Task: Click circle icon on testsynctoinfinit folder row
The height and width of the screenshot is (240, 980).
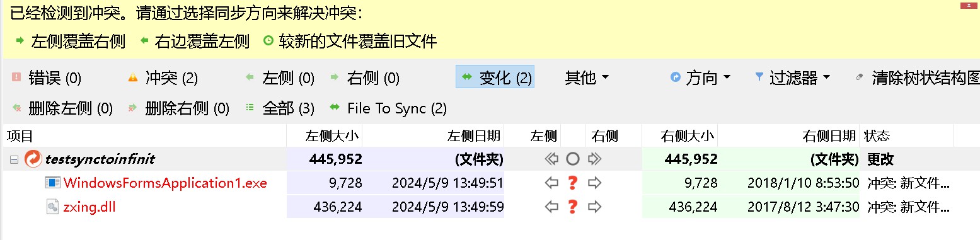Action: click(x=572, y=159)
